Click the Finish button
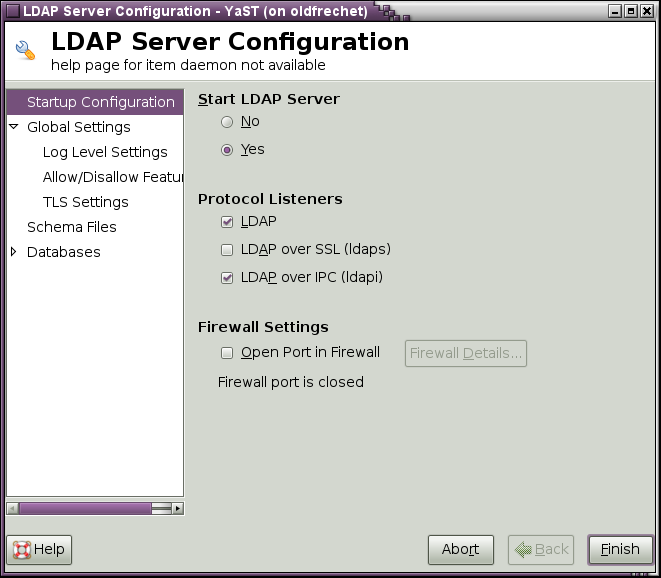The width and height of the screenshot is (661, 578). [620, 549]
